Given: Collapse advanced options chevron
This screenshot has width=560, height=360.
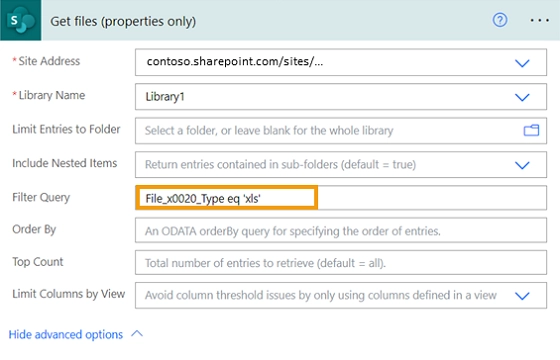Looking at the screenshot, I should [137, 334].
